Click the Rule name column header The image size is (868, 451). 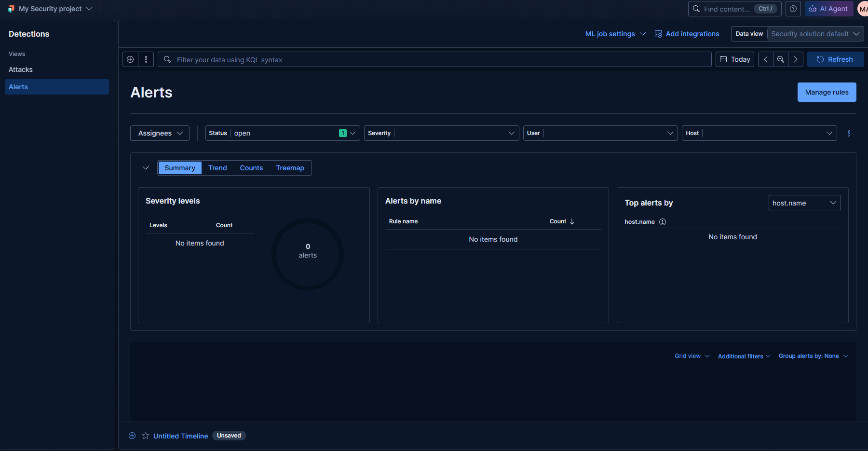[x=404, y=221]
